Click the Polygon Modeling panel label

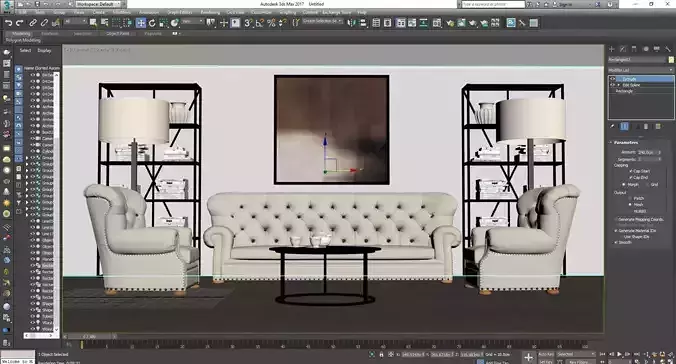point(24,40)
